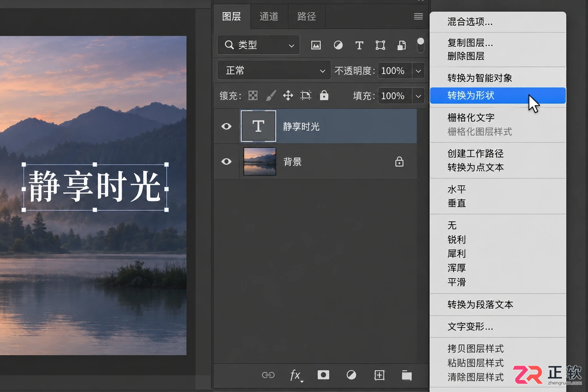Filter layers by adjustment layer icon
Viewport: 588px width, 392px height.
pos(338,45)
